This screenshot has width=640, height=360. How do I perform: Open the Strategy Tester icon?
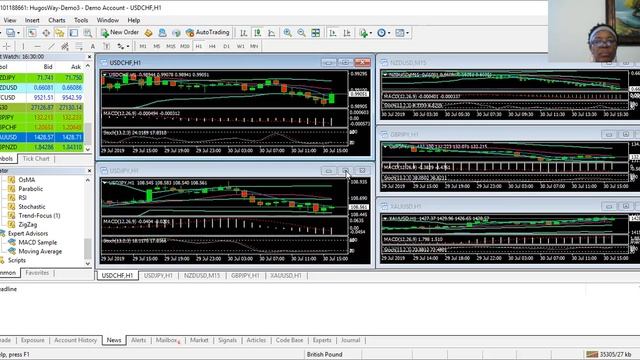pyautogui.click(x=87, y=33)
